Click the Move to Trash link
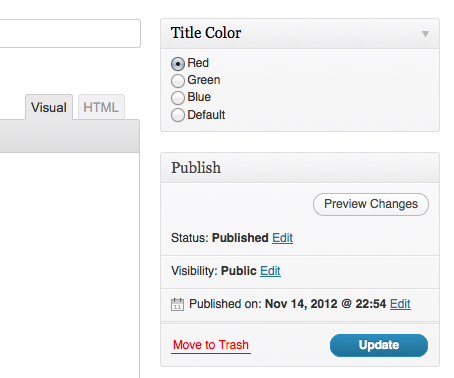 [211, 345]
